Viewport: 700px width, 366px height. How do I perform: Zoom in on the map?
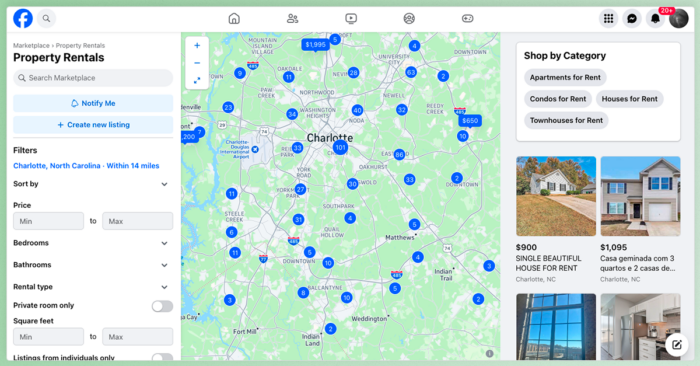(197, 46)
